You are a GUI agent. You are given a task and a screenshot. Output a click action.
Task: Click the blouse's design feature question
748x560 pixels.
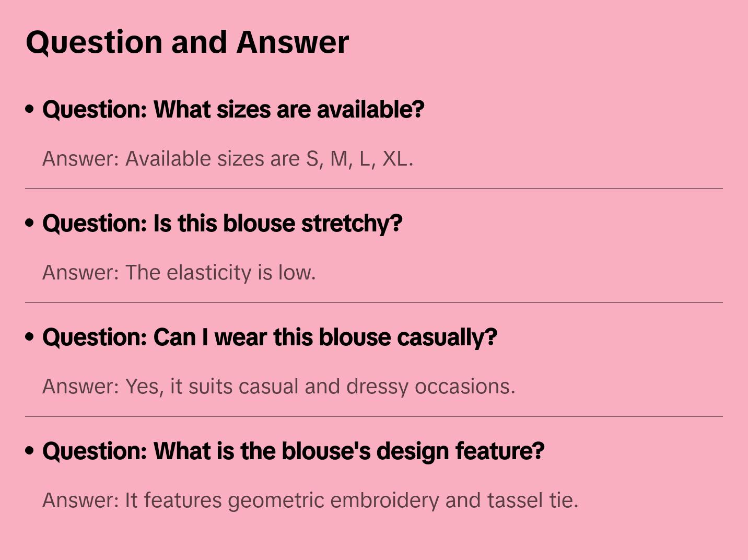(x=294, y=451)
